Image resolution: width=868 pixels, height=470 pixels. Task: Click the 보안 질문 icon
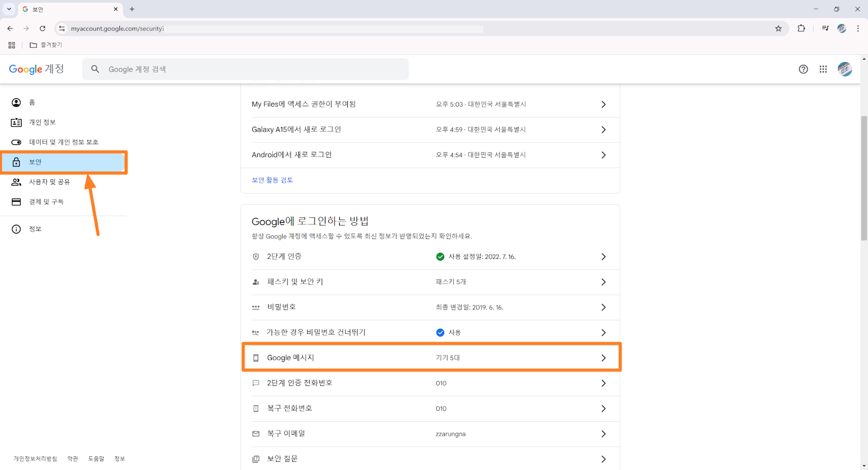[256, 459]
